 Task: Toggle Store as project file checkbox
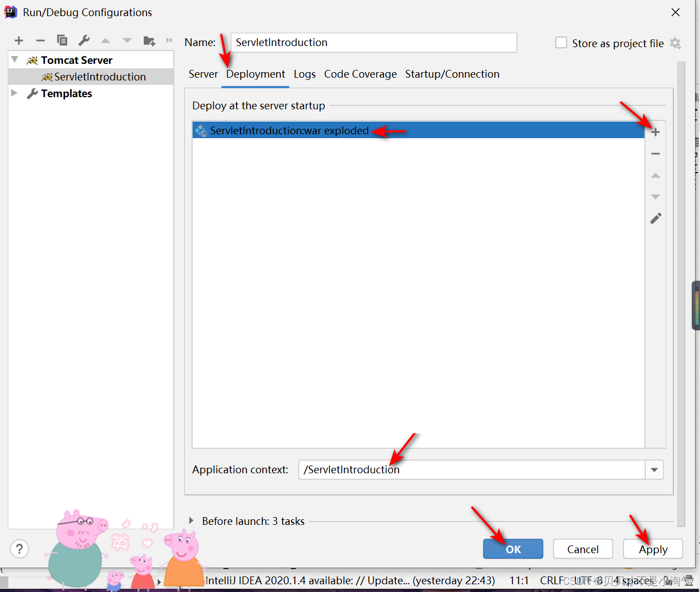(561, 43)
